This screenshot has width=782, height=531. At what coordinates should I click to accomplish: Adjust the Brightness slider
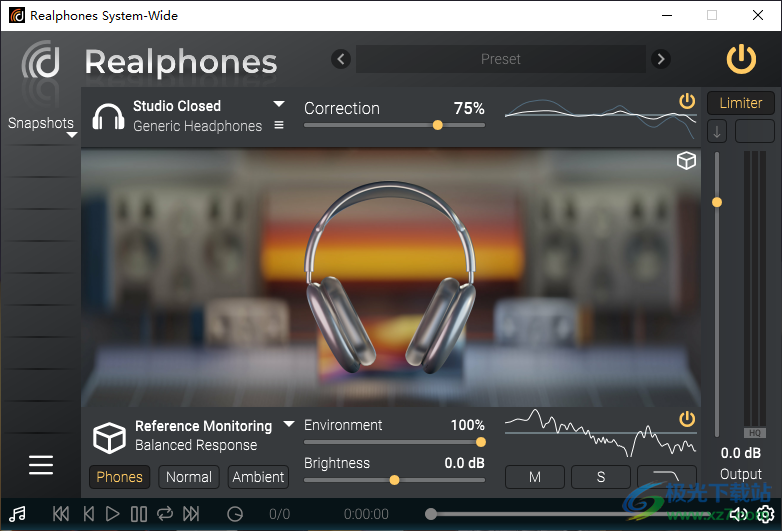[x=394, y=480]
